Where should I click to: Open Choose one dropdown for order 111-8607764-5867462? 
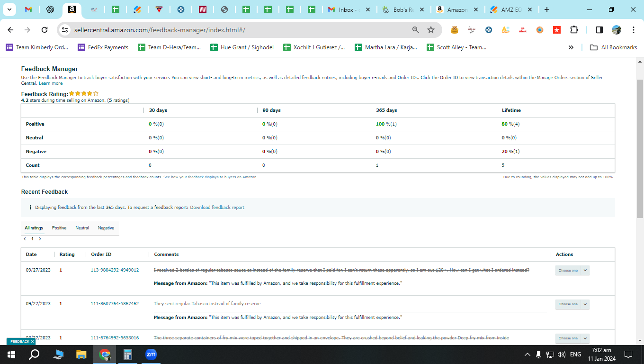click(x=572, y=304)
